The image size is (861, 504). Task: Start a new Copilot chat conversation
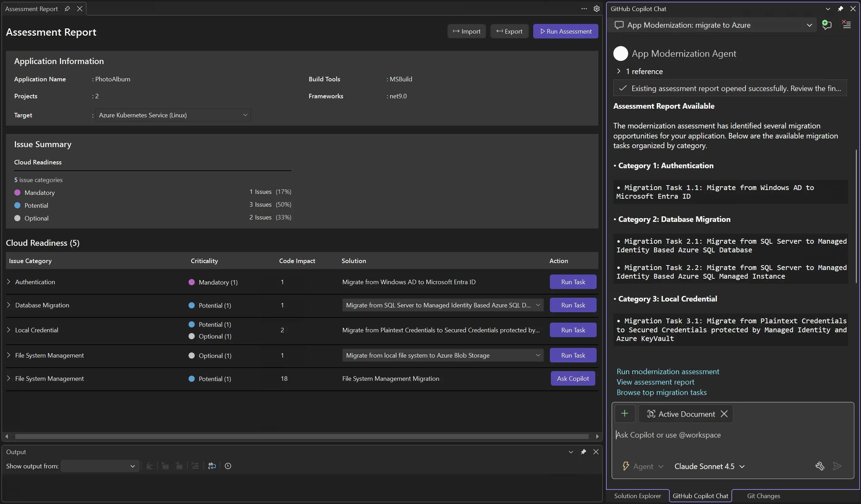click(827, 25)
